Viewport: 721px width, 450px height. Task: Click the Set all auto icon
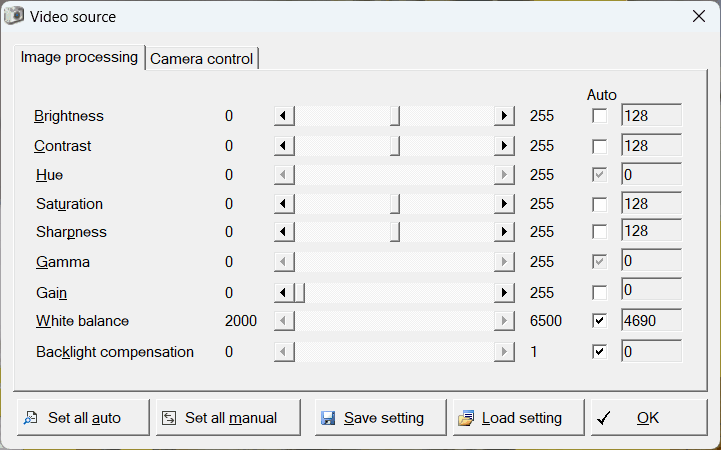coord(31,418)
